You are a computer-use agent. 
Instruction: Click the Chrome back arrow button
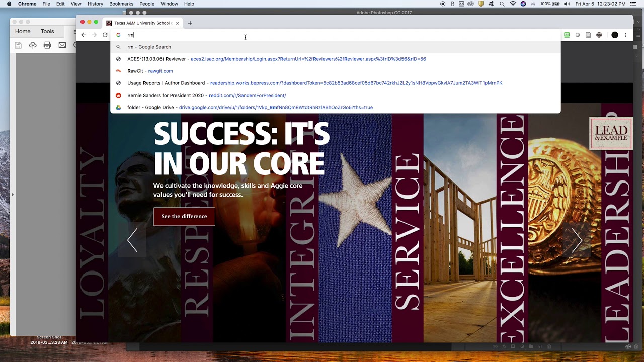click(x=84, y=35)
